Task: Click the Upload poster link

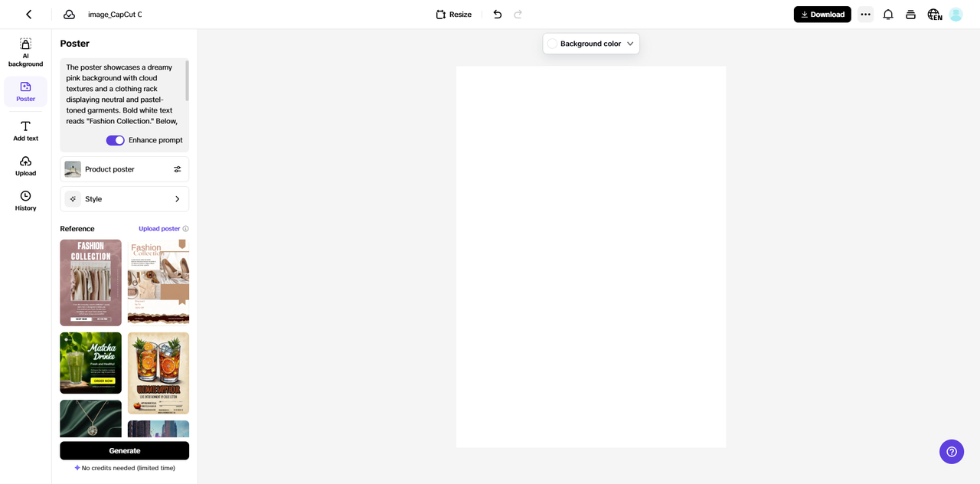Action: [x=158, y=228]
